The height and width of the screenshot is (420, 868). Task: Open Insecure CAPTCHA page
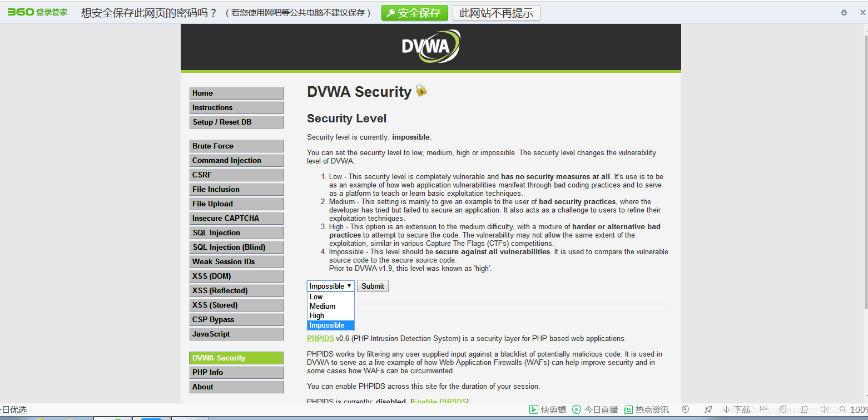point(236,218)
